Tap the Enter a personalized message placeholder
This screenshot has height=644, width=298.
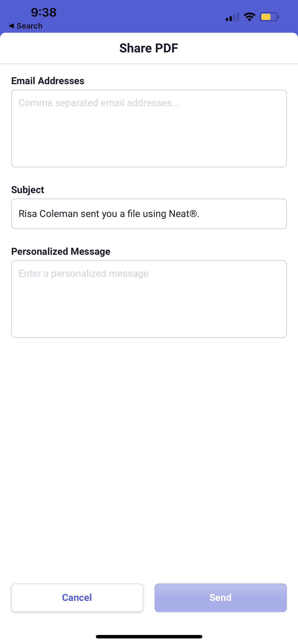coord(84,273)
